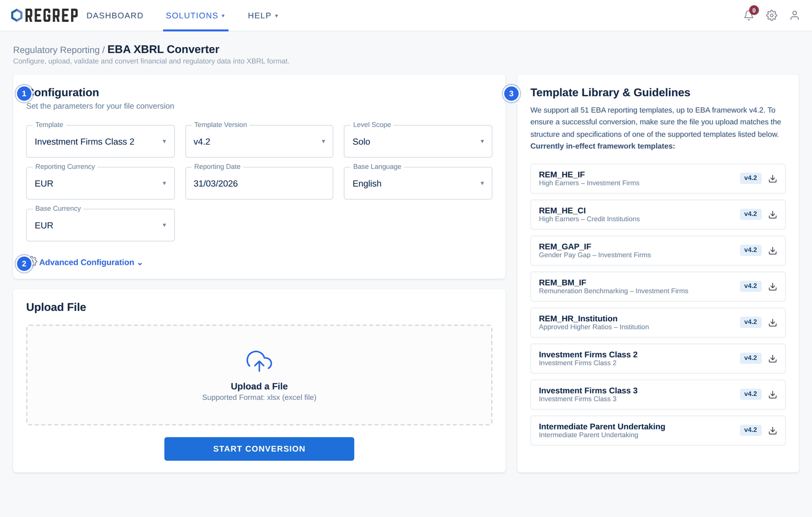
Task: Download the Investment Firms Class 3 template
Action: click(x=772, y=395)
